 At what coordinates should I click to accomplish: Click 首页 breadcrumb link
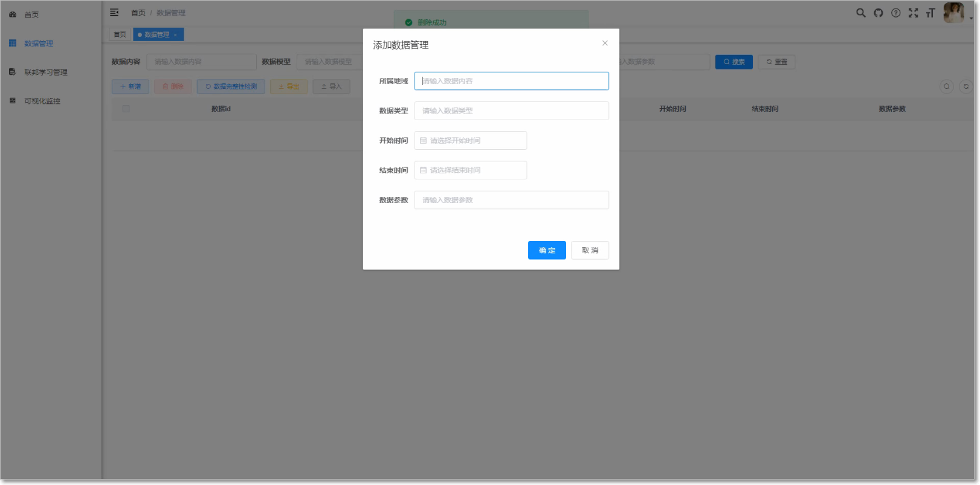tap(138, 13)
